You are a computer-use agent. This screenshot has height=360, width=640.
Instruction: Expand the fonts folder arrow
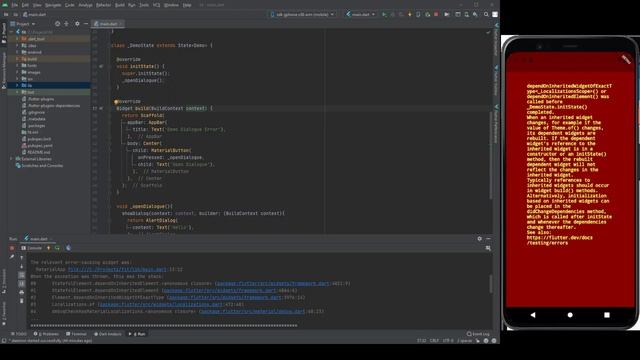click(17, 65)
